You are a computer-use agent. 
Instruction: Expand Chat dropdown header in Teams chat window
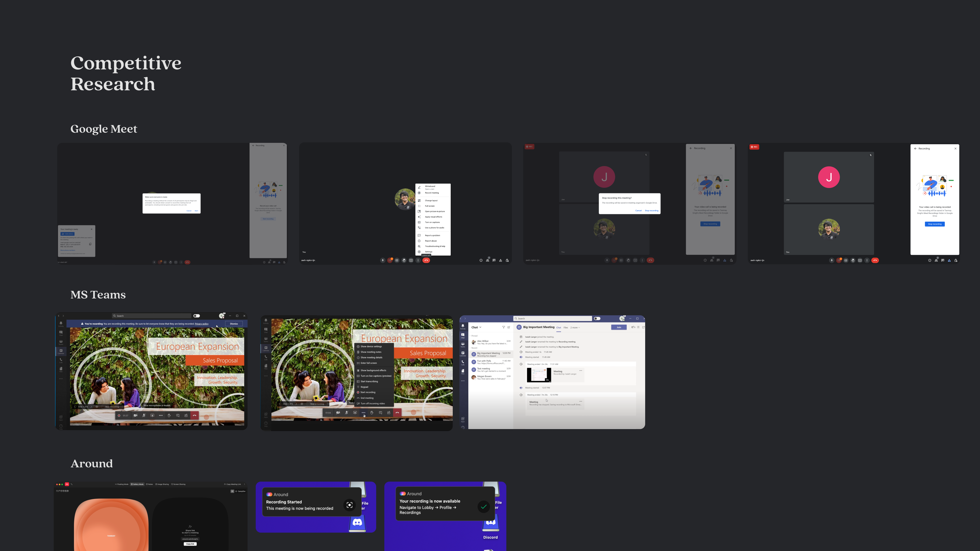click(x=476, y=327)
